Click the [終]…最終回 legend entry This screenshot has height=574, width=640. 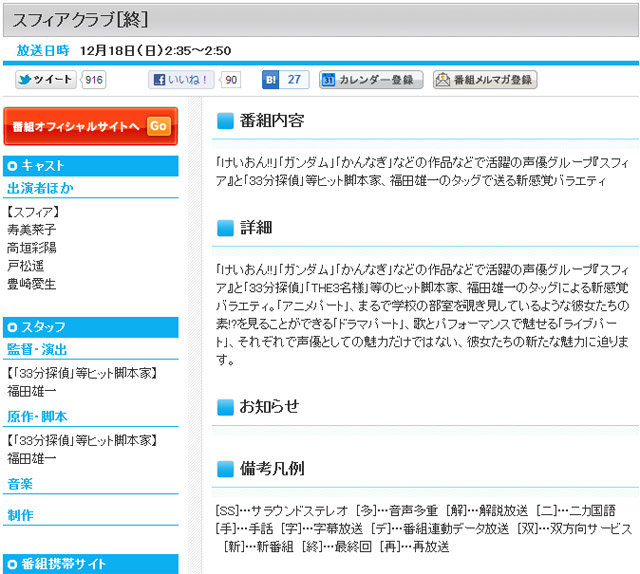tap(336, 546)
